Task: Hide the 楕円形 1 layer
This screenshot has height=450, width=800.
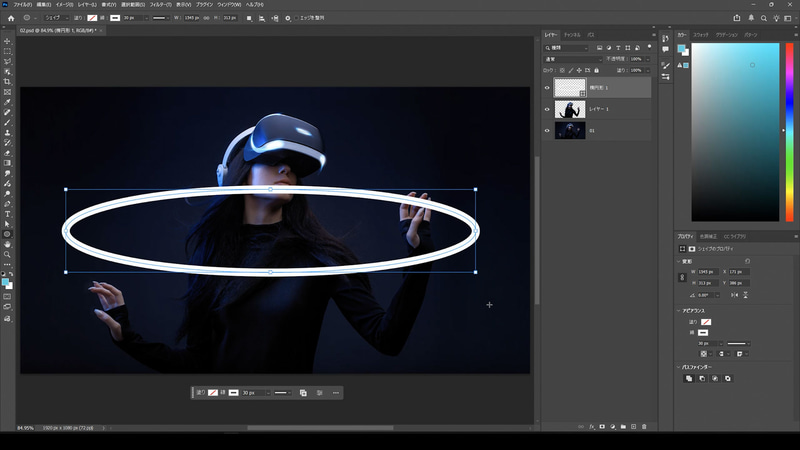Action: (547, 88)
